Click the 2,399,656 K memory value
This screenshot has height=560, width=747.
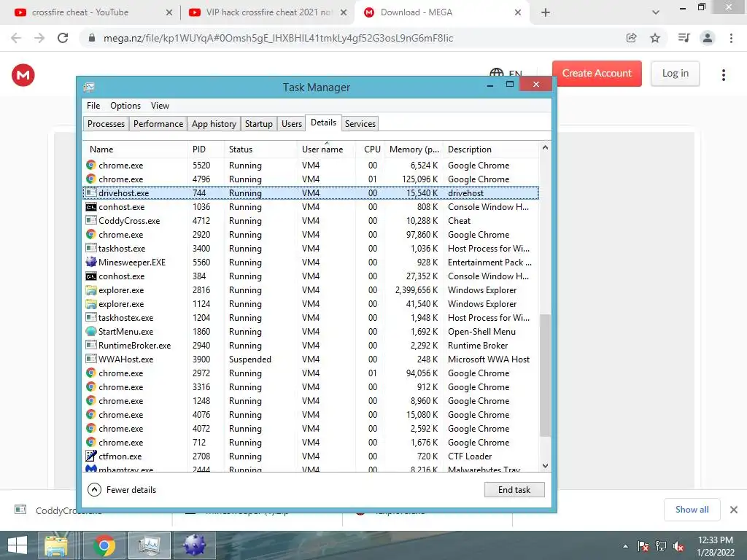click(x=417, y=290)
